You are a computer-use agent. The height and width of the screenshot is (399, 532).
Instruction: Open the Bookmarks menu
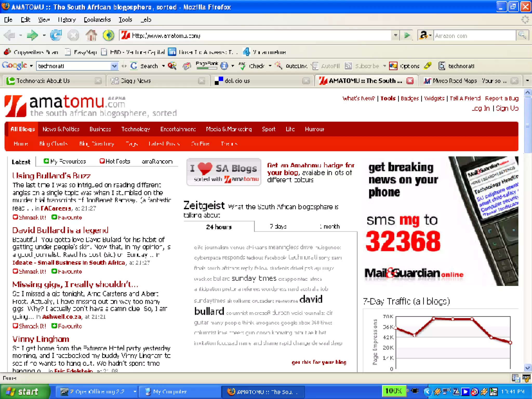click(97, 20)
